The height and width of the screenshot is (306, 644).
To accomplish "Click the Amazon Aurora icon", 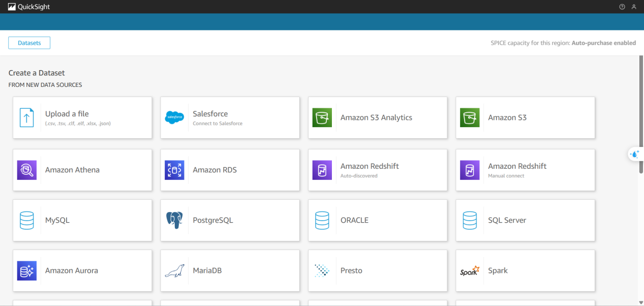I will [26, 270].
